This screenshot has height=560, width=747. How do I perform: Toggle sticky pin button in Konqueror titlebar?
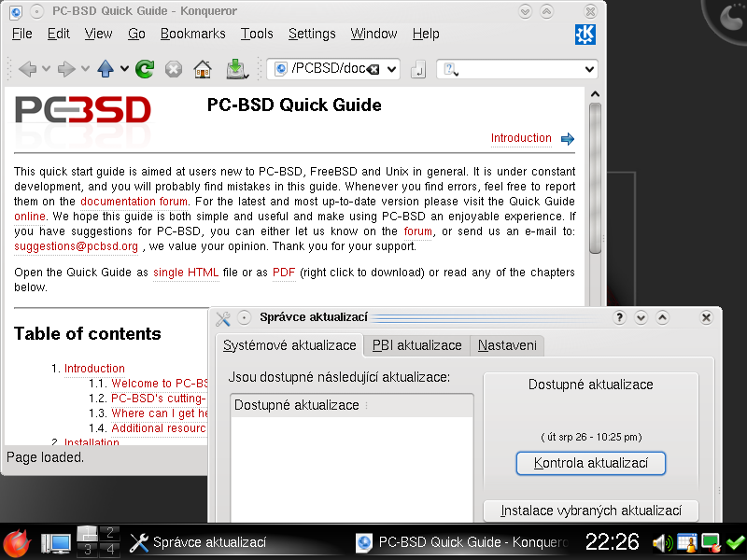pyautogui.click(x=37, y=11)
